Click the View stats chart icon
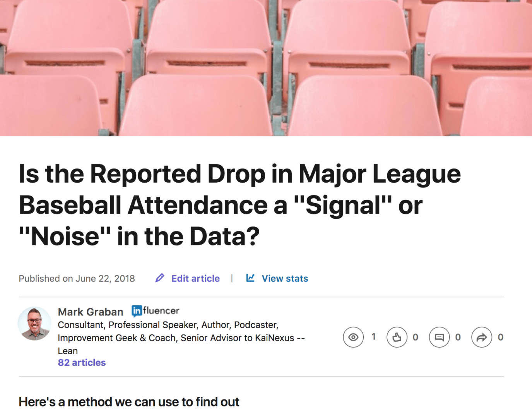 click(x=250, y=278)
